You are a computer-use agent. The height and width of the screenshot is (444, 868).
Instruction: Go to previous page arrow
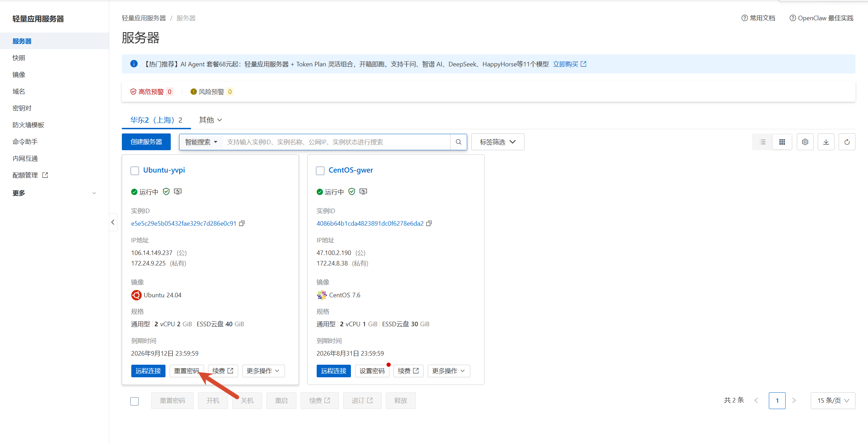756,400
